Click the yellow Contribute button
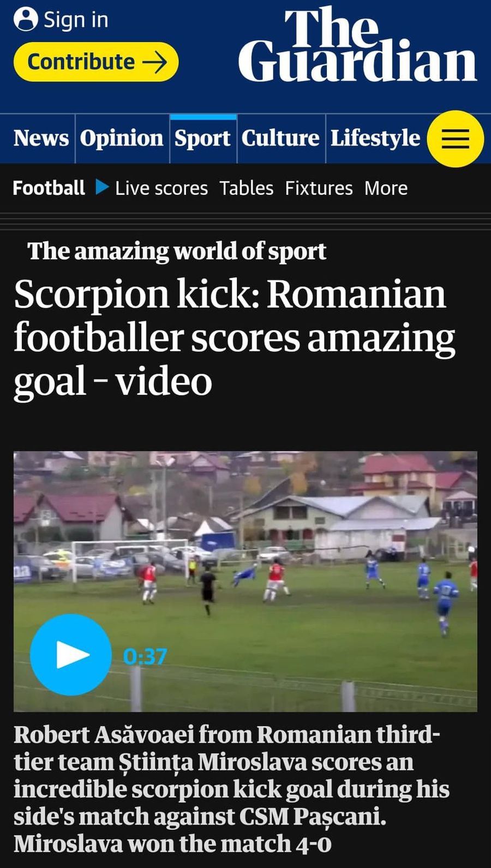The image size is (491, 868). coord(96,62)
